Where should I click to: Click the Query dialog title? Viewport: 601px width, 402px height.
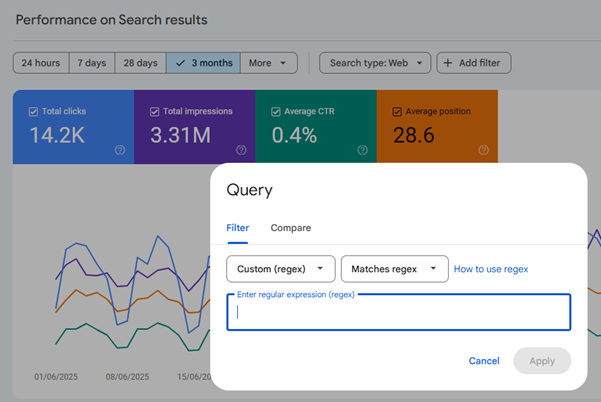[250, 190]
